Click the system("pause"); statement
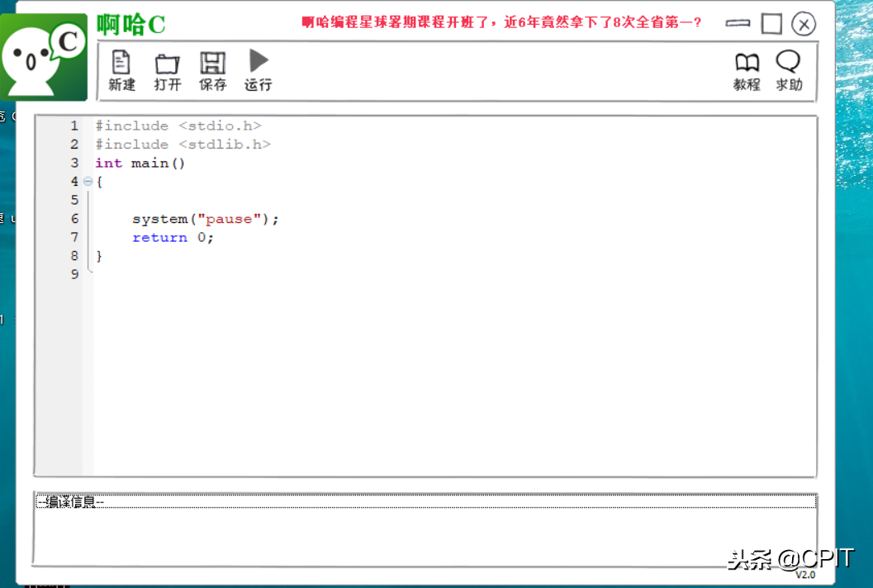The height and width of the screenshot is (588, 873). pos(206,219)
